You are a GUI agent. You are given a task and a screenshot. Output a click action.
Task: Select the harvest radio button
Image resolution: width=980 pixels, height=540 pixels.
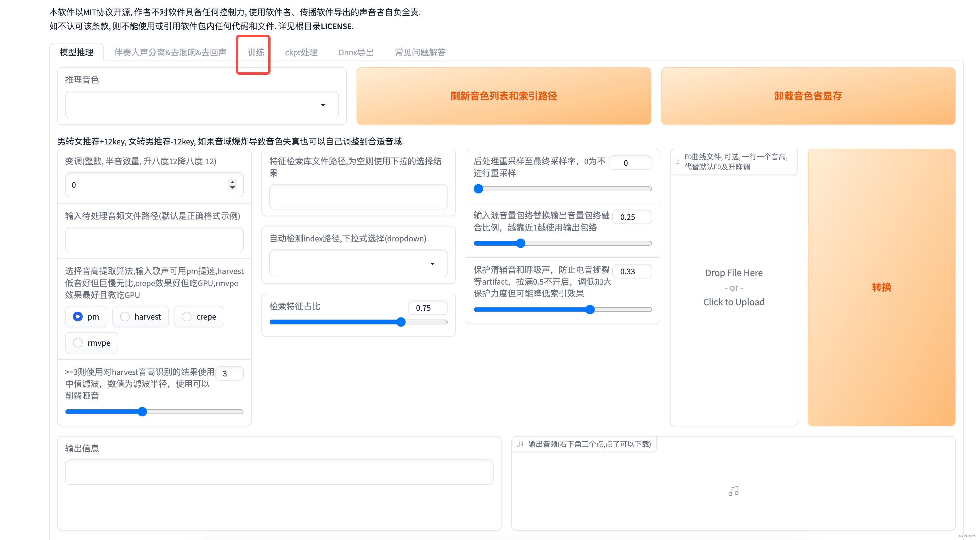tap(125, 317)
